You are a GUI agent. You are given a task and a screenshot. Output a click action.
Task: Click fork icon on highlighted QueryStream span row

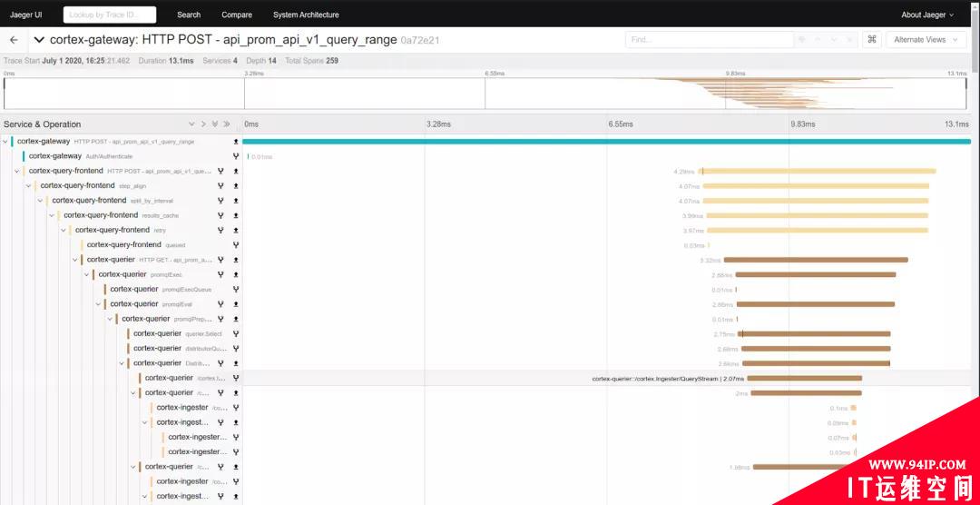[236, 378]
